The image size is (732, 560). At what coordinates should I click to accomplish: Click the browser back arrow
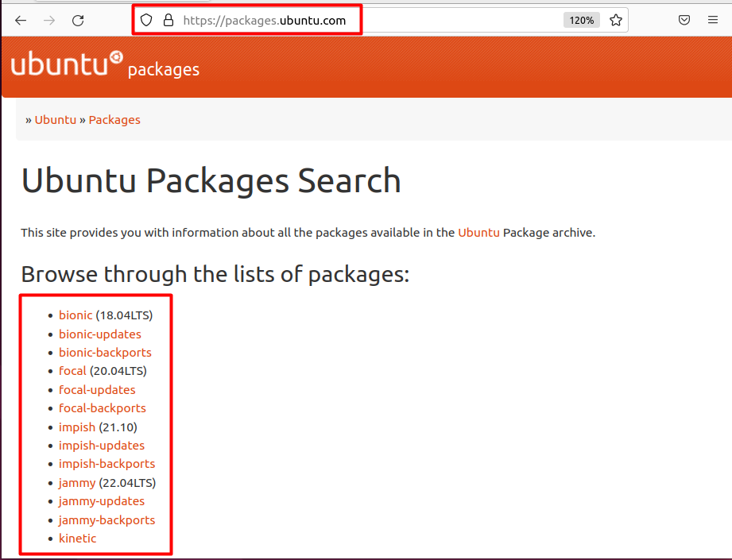click(21, 21)
